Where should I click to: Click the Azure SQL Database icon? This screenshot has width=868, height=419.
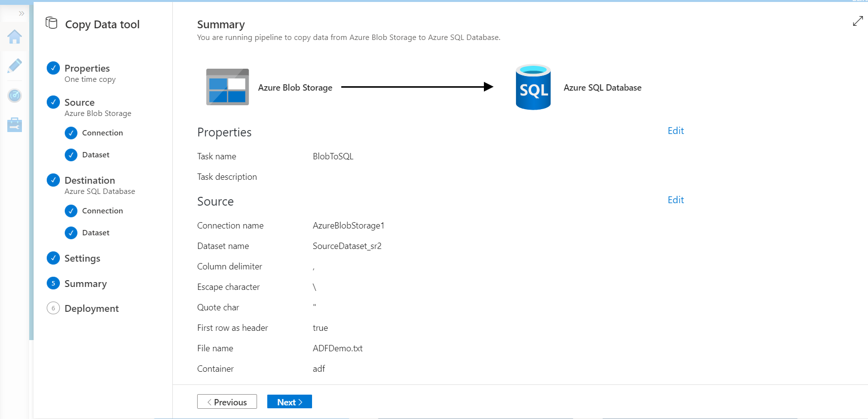[x=533, y=88]
